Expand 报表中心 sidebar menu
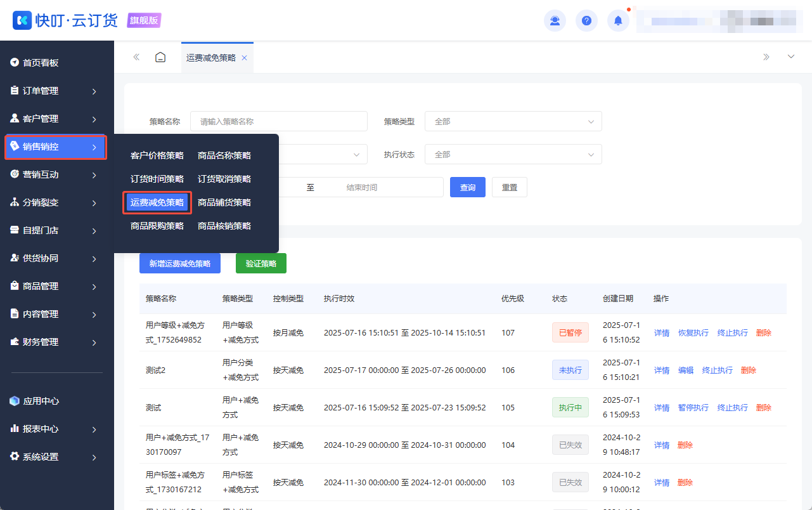The image size is (812, 510). pos(57,429)
